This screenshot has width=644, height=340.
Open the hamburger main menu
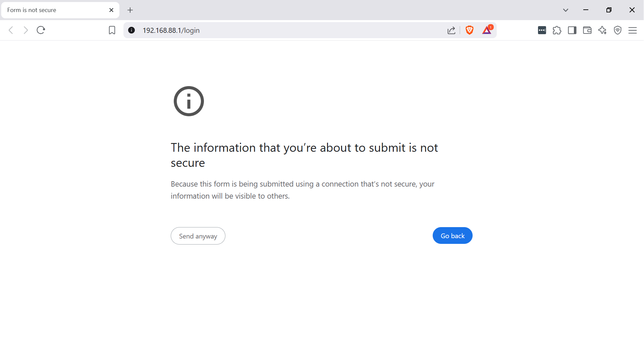point(633,30)
